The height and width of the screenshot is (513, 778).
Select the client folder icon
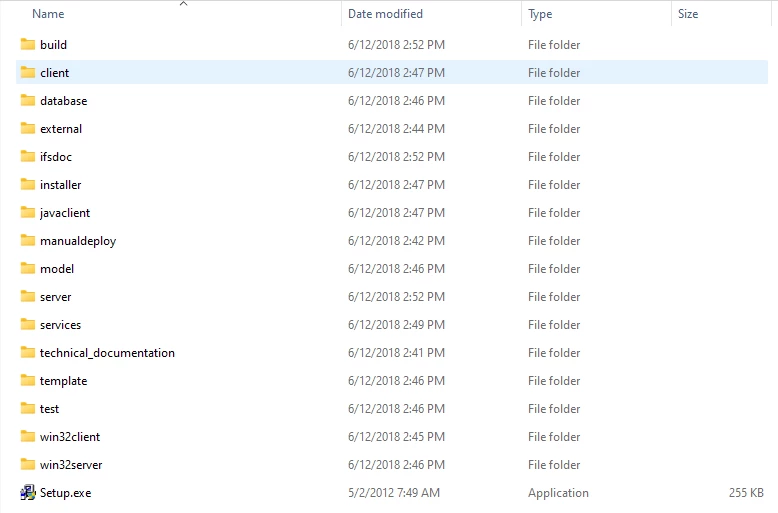[x=28, y=72]
